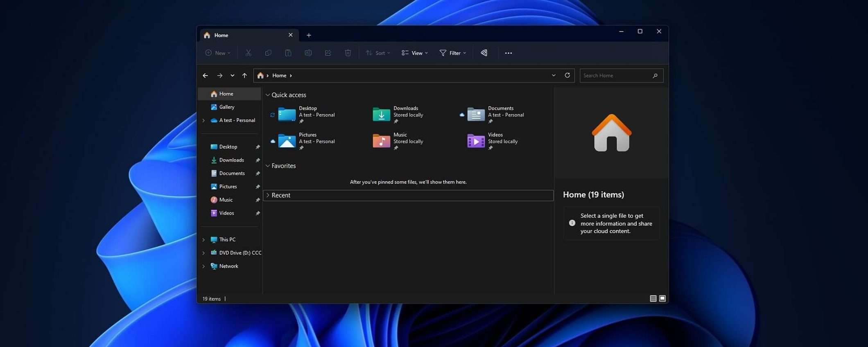
Task: Expand the Recent section
Action: click(268, 195)
